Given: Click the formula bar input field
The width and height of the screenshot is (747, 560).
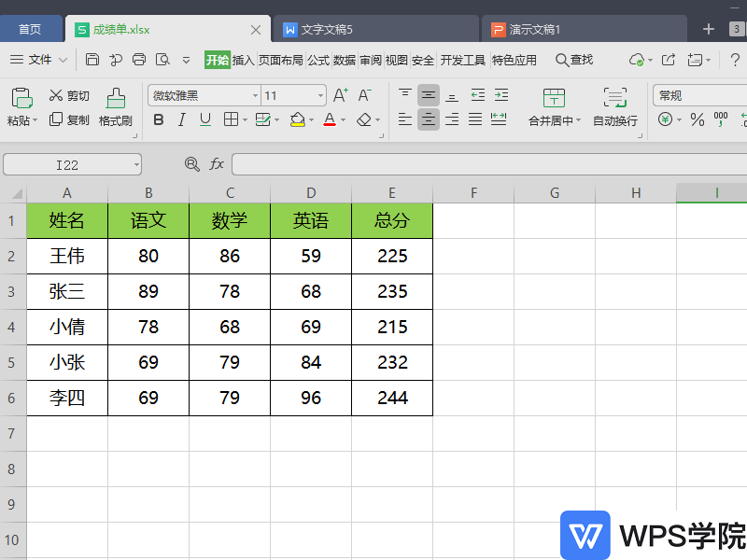Looking at the screenshot, I should [489, 164].
